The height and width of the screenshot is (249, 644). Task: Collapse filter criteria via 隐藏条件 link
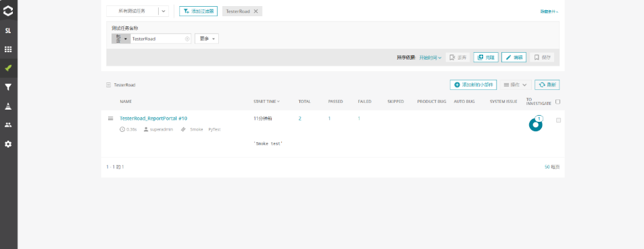click(x=549, y=12)
